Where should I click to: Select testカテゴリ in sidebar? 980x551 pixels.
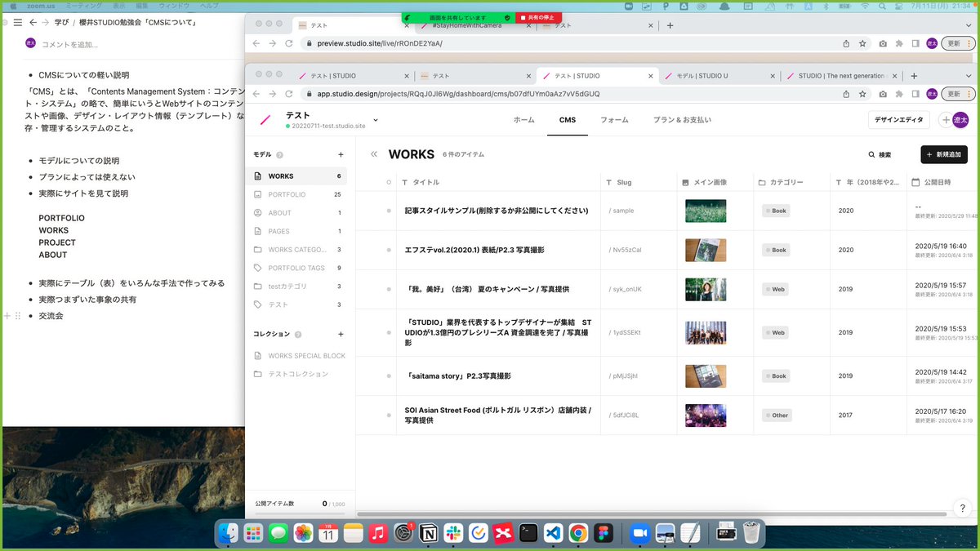click(297, 287)
